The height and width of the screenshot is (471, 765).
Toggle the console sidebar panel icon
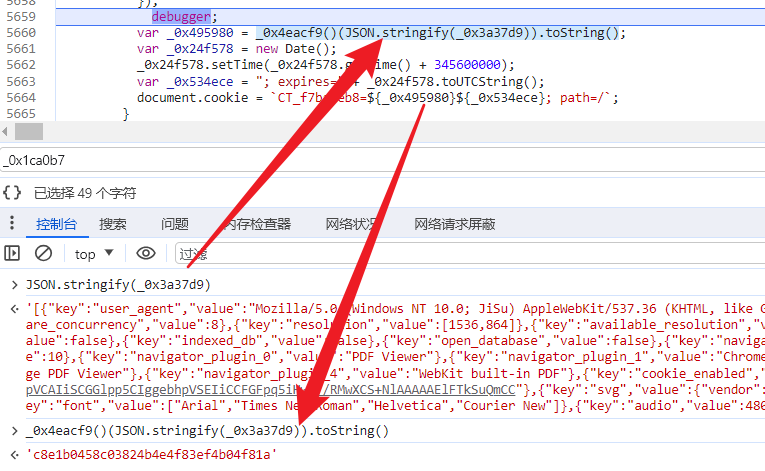pyautogui.click(x=12, y=253)
